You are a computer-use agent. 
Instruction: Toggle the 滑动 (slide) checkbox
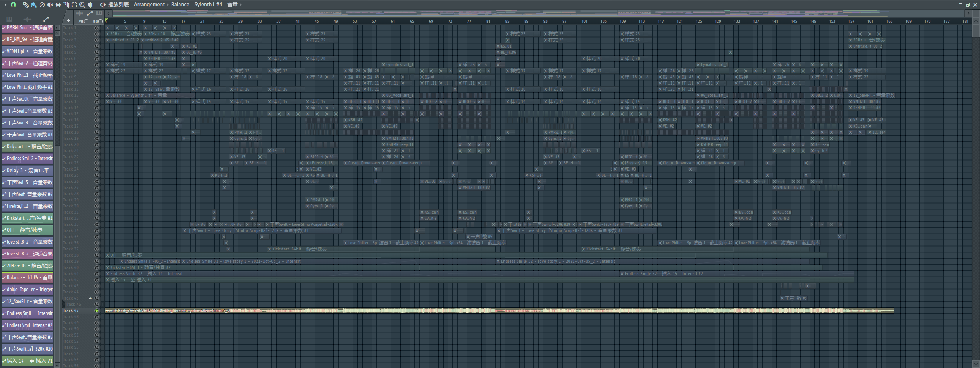click(x=100, y=22)
